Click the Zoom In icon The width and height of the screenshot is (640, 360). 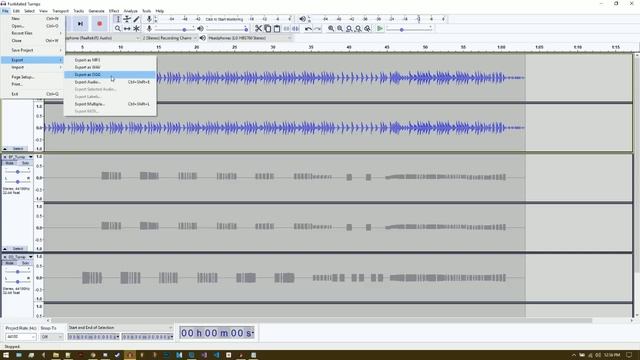click(x=331, y=29)
